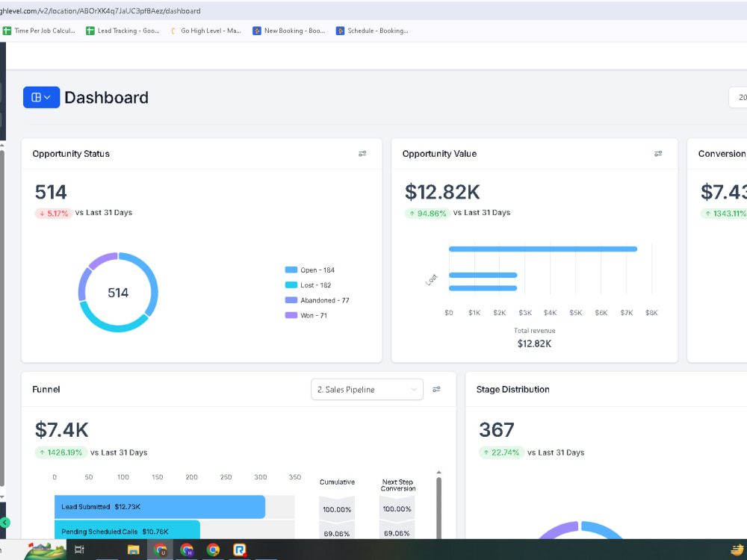Click the funnel widget vertical scrollbar
Image resolution: width=747 pixels, height=560 pixels.
click(x=438, y=508)
